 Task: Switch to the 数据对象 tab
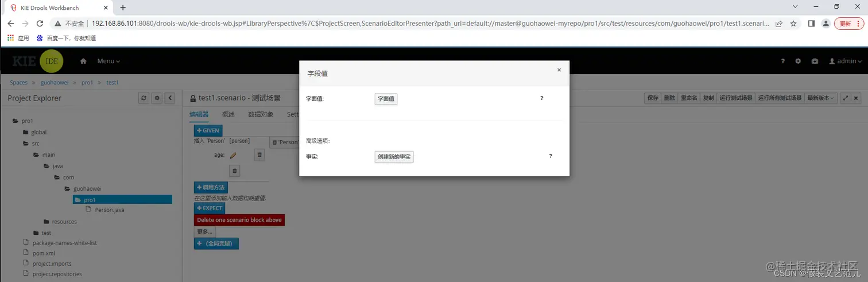tap(261, 114)
